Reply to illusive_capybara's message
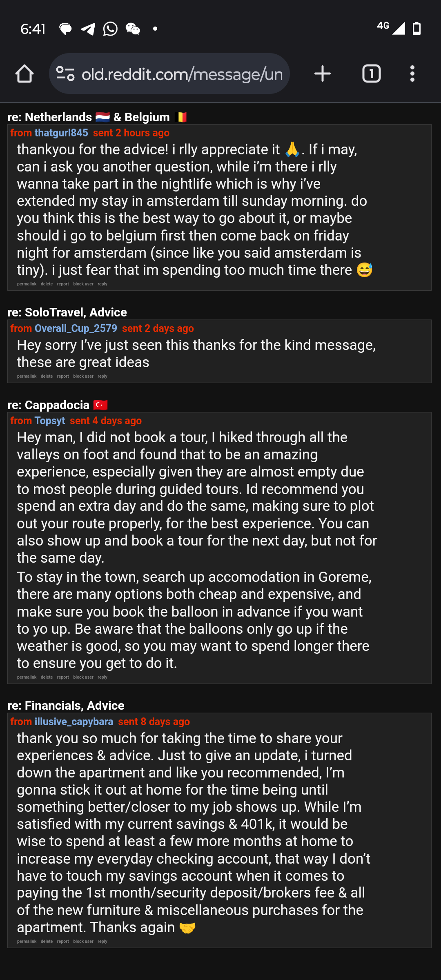 click(102, 942)
